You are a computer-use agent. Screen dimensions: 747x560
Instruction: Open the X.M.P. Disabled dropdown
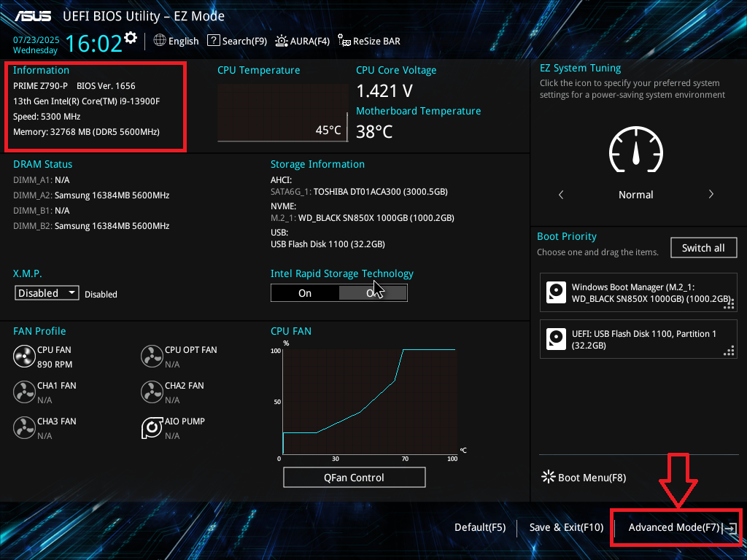(47, 293)
